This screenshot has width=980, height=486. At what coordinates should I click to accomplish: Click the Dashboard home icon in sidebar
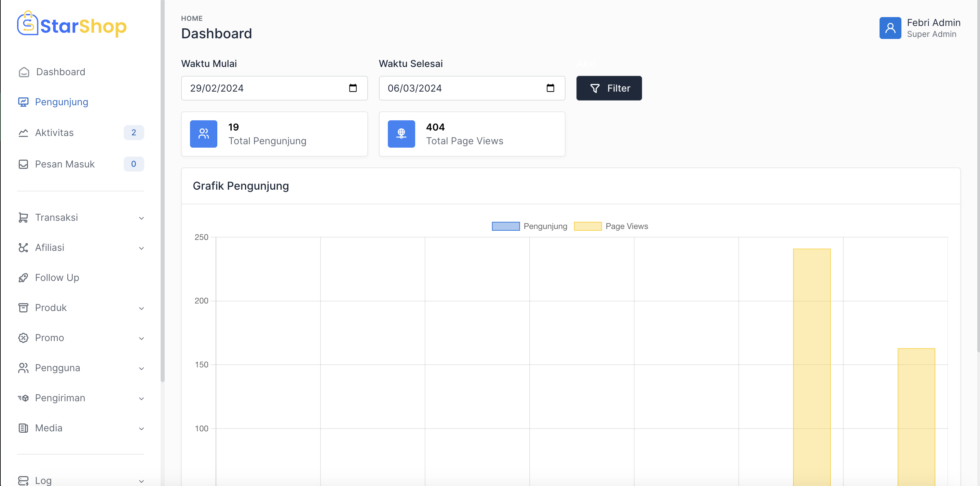pos(24,72)
